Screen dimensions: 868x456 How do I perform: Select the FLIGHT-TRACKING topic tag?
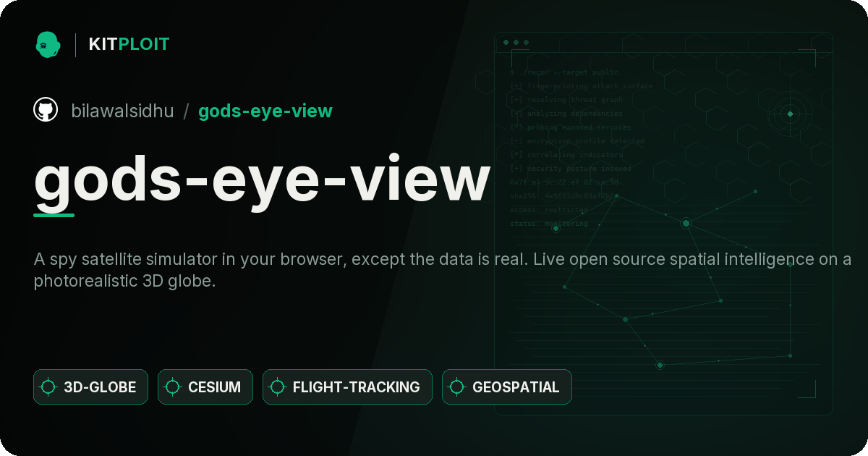[347, 387]
